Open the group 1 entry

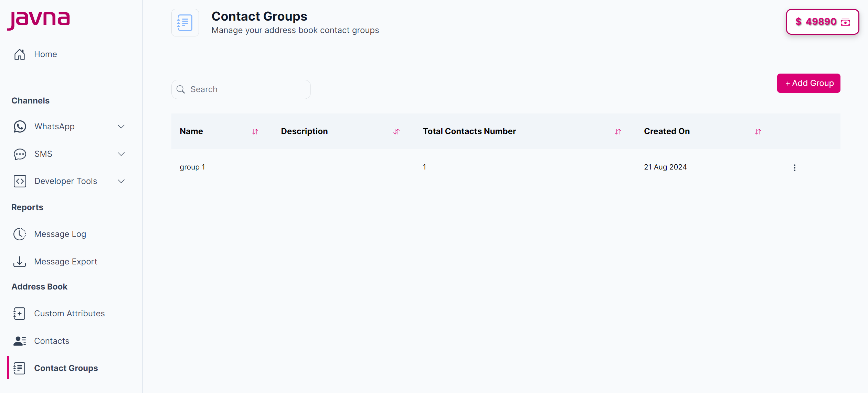192,167
